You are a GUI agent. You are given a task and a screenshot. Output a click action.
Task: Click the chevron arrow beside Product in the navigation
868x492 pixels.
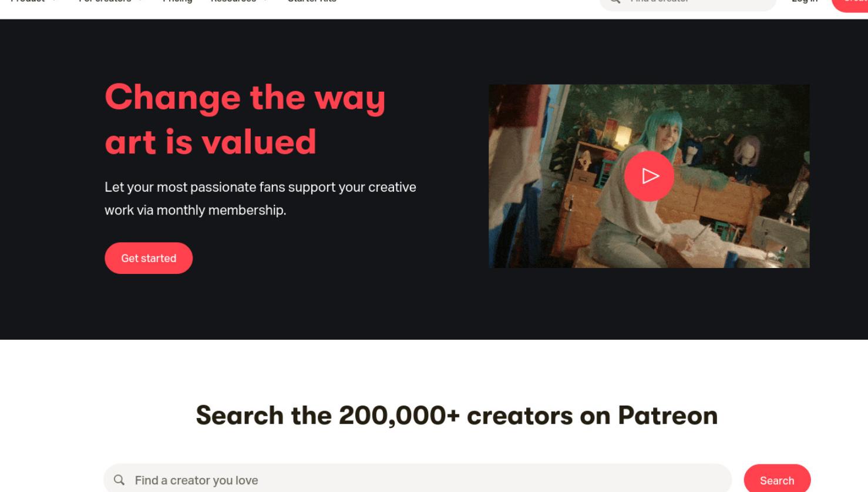tap(55, 1)
